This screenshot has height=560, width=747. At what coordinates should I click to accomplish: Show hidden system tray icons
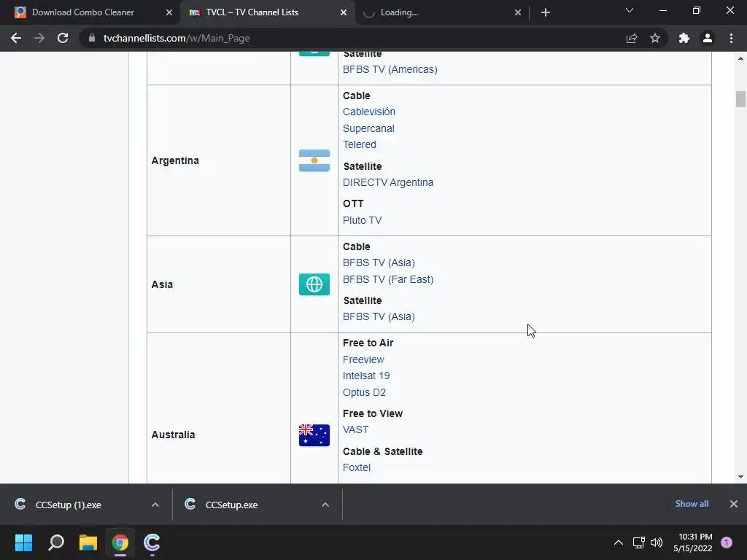619,542
